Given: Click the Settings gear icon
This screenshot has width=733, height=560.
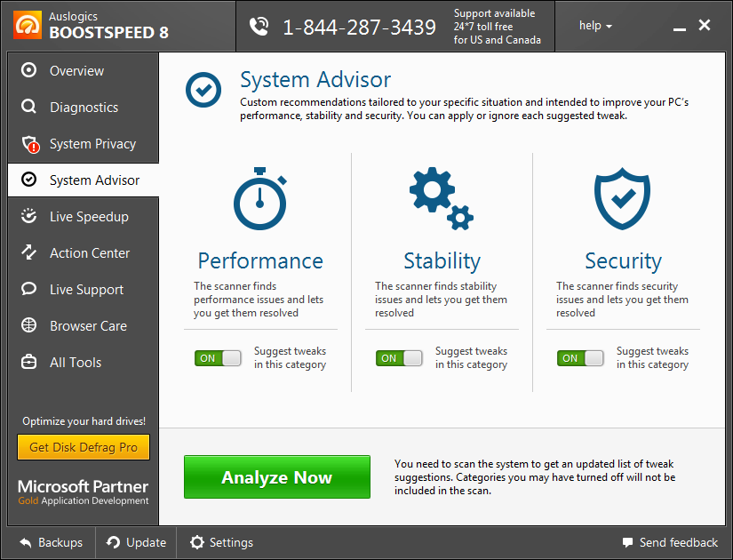Looking at the screenshot, I should point(197,543).
